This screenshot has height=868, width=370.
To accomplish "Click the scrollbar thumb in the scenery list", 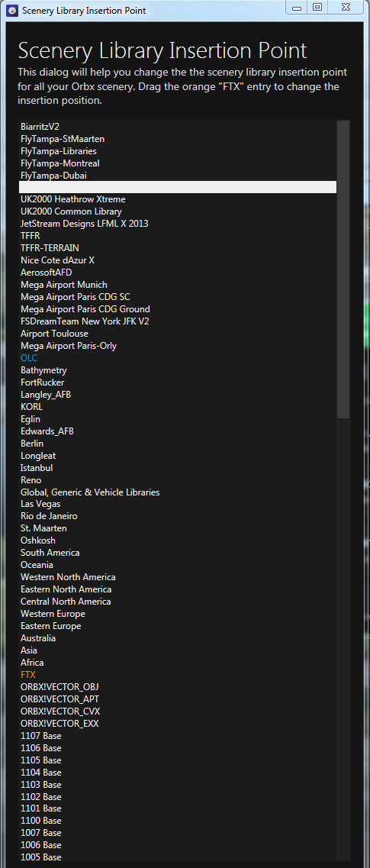I will [x=343, y=269].
